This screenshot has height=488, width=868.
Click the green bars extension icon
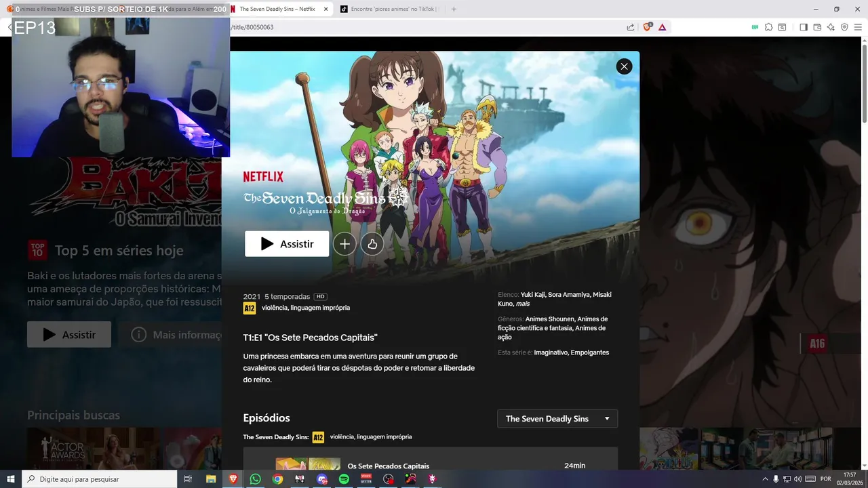coord(755,27)
